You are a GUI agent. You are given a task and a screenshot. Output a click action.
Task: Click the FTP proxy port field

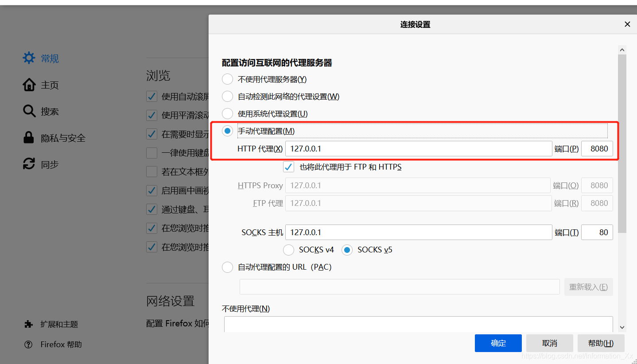[597, 203]
